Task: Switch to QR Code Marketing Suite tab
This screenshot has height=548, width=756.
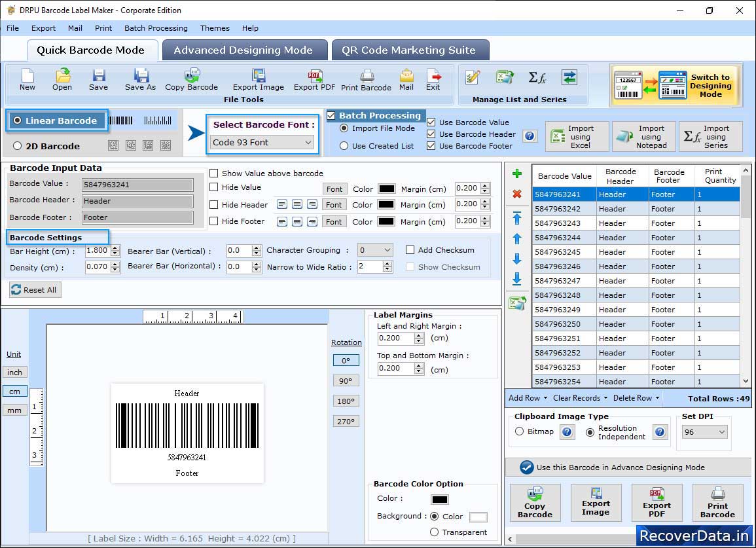Action: (410, 50)
